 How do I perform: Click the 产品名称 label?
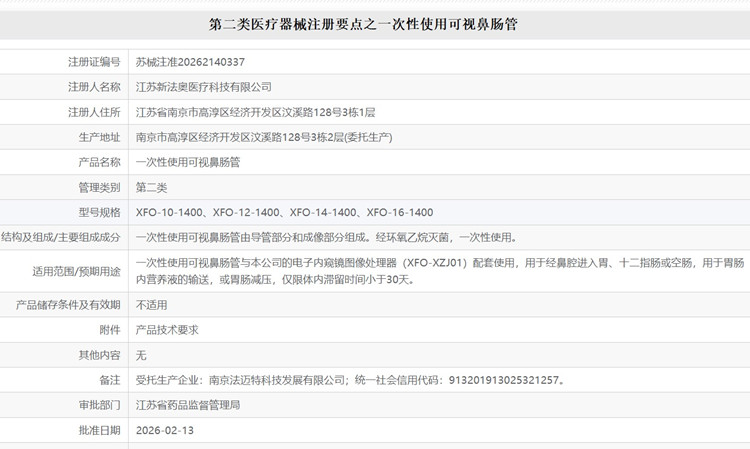pyautogui.click(x=99, y=162)
